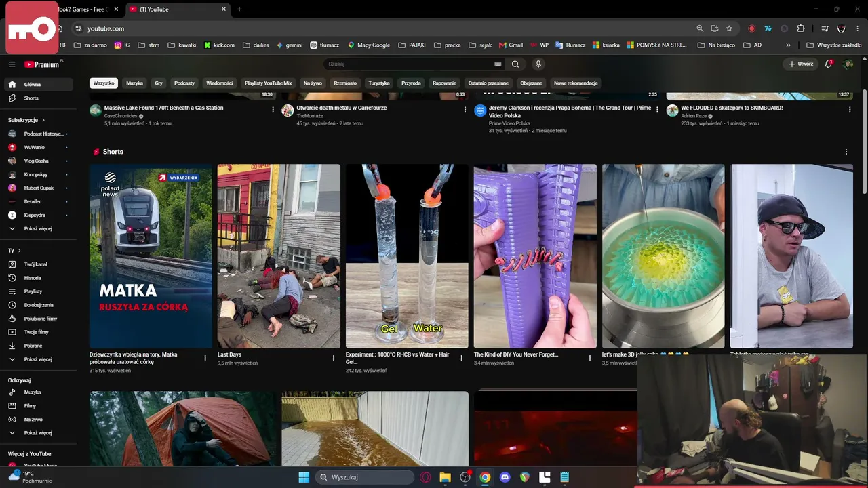
Task: Click the YouTube search input field
Action: tap(409, 64)
